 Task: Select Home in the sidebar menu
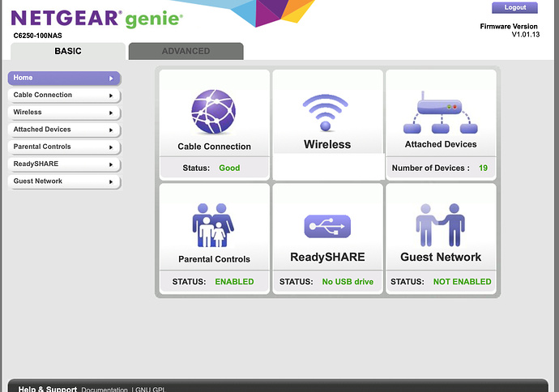pos(64,78)
